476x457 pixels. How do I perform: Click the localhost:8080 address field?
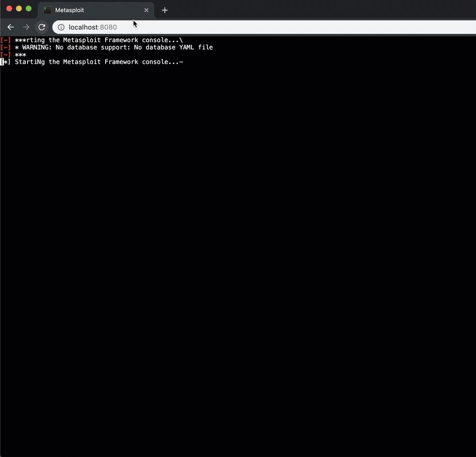[264, 27]
